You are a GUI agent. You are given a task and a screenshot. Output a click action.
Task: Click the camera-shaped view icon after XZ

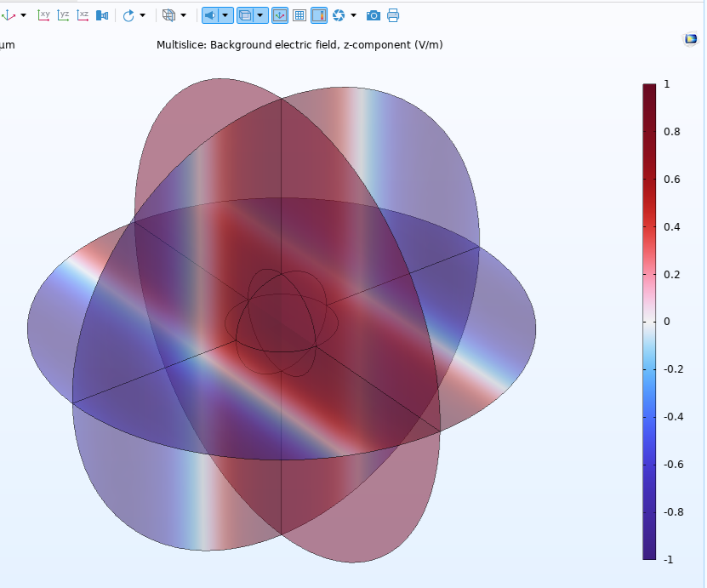tap(102, 15)
